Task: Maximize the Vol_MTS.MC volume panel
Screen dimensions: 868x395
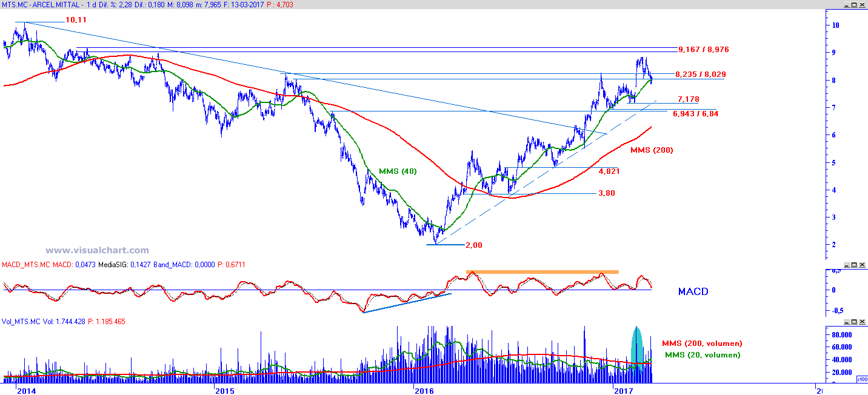Action: click(855, 322)
